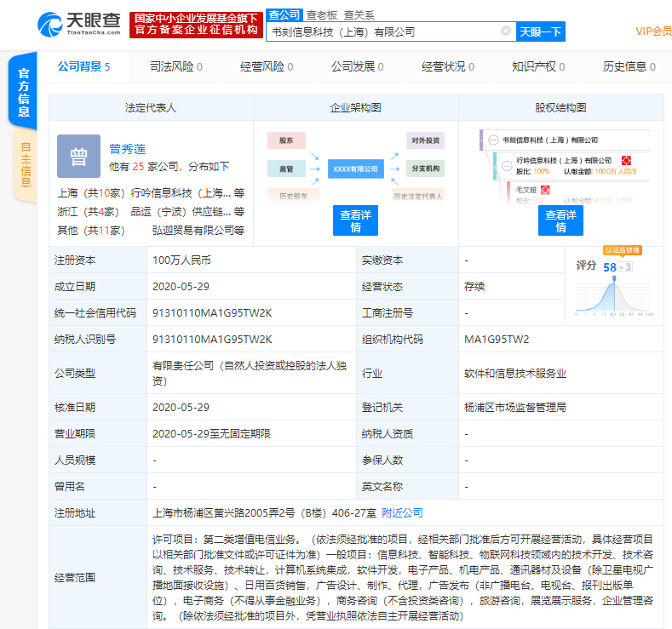Open legal representative 曾秀莲 profile

pyautogui.click(x=127, y=149)
